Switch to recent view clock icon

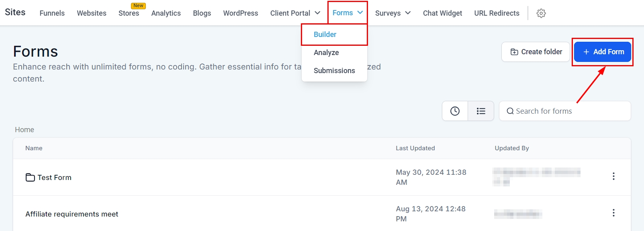(x=455, y=111)
